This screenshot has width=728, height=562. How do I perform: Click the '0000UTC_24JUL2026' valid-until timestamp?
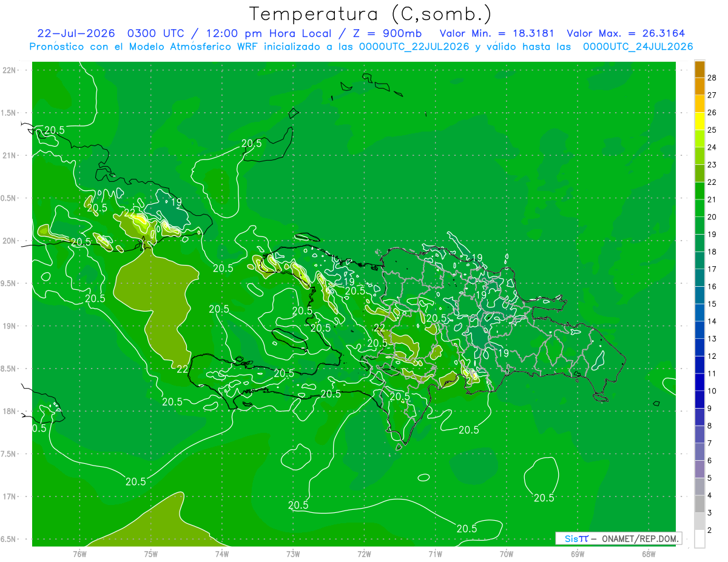tap(638, 47)
